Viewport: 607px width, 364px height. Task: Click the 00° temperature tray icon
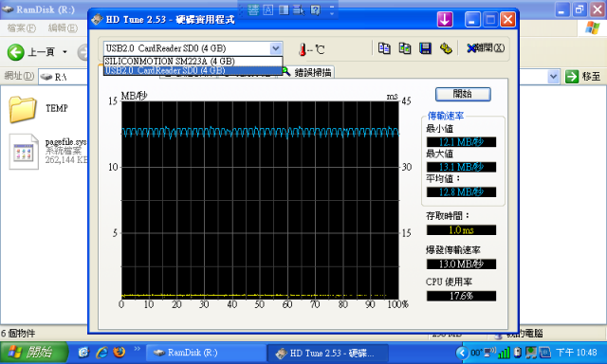476,353
